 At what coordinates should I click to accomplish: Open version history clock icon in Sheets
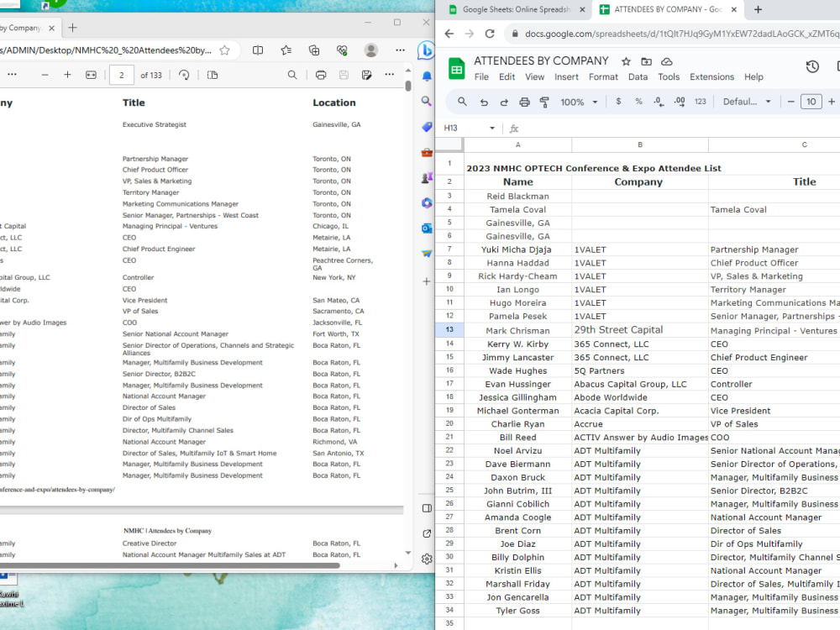coord(812,66)
